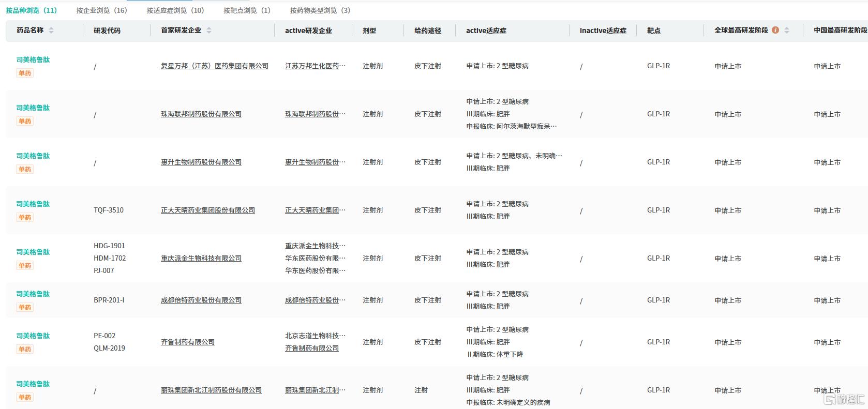Click the inactive适应症 column header

pos(603,31)
